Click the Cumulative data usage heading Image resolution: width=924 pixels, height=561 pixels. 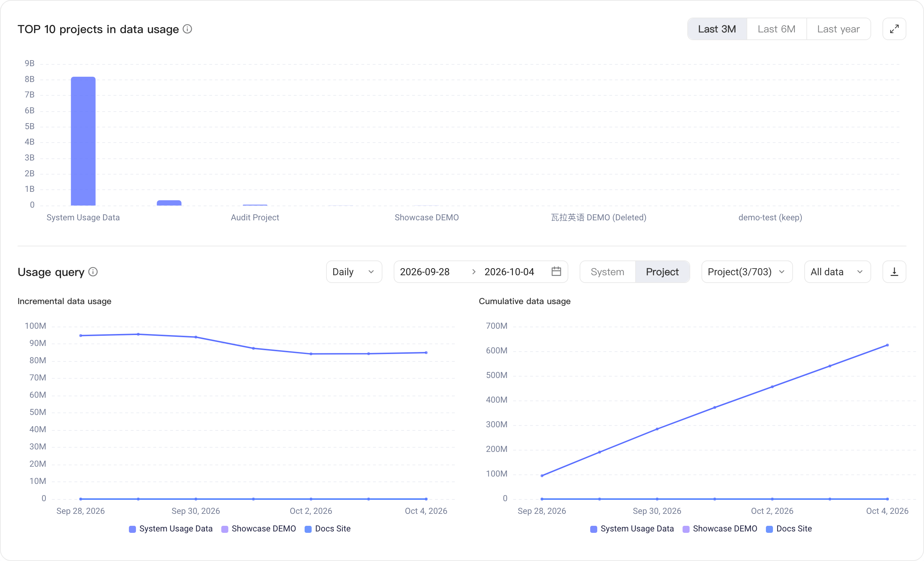click(525, 301)
